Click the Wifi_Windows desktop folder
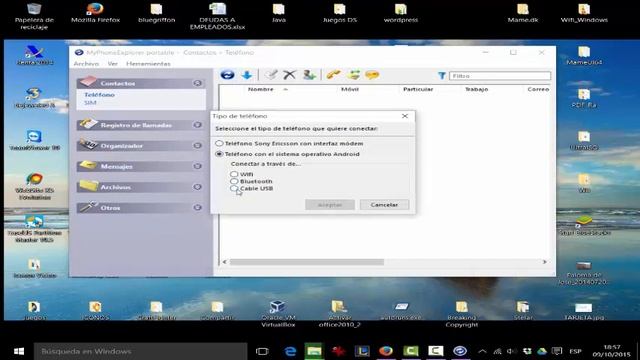This screenshot has height=360, width=640. (584, 12)
